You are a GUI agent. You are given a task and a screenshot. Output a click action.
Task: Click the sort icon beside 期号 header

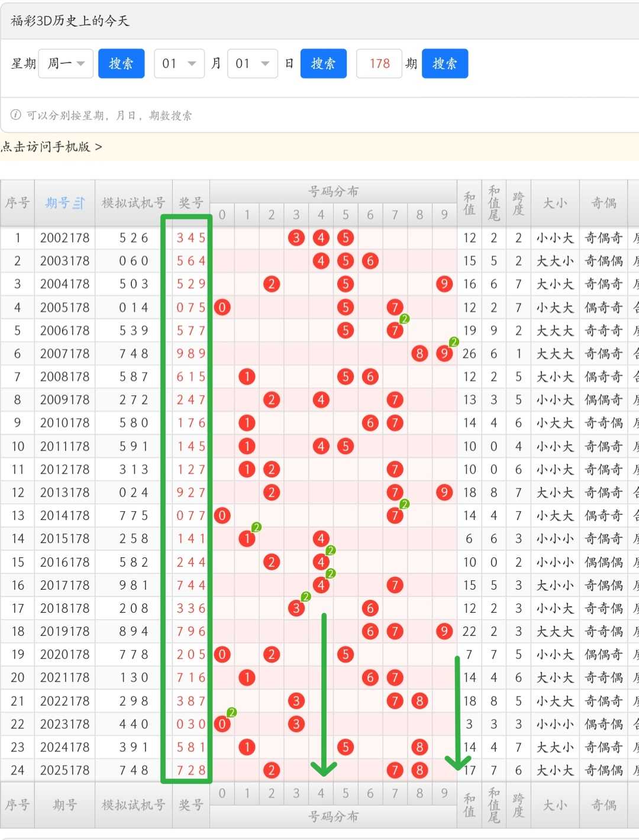click(79, 203)
